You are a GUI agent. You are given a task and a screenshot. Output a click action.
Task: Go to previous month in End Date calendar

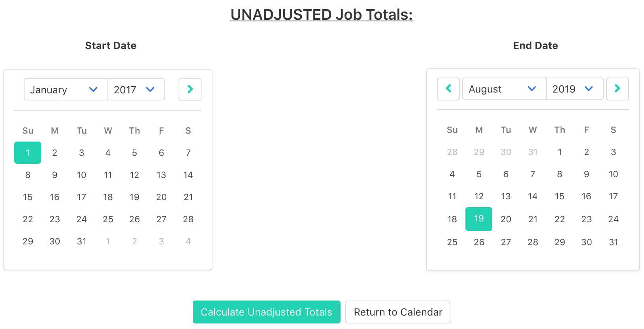pos(448,89)
